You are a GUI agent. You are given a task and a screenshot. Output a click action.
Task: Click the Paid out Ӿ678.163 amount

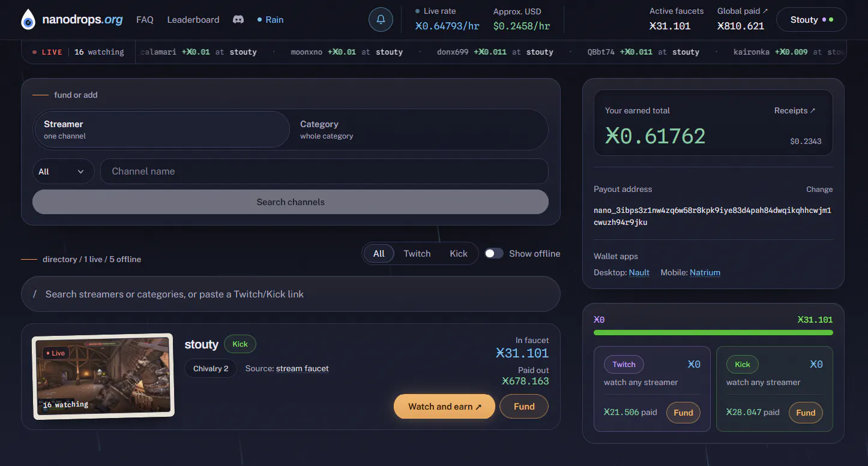pyautogui.click(x=525, y=381)
